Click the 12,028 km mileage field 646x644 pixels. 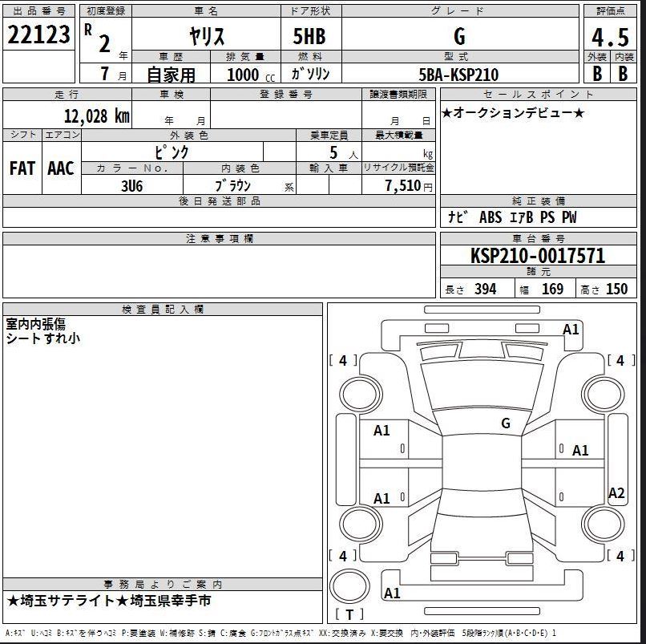click(67, 115)
